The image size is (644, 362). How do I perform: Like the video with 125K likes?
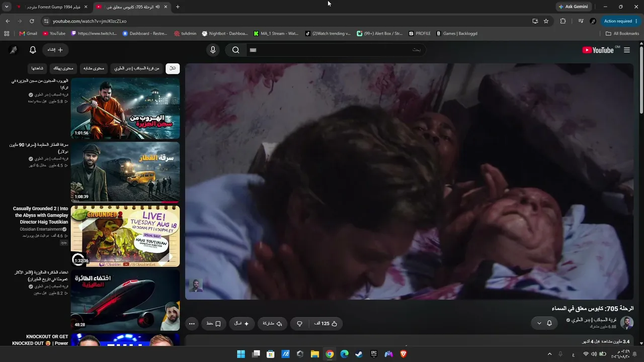(x=326, y=323)
